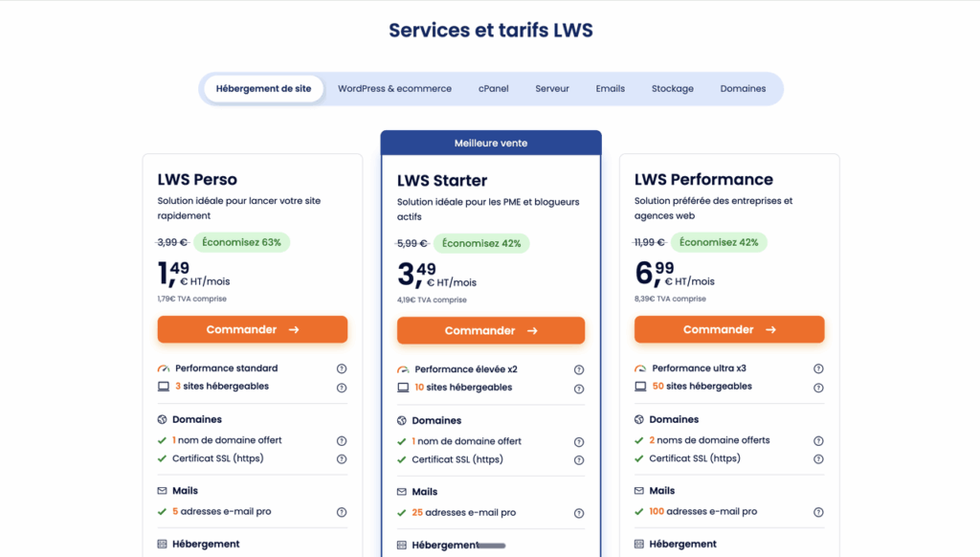This screenshot has width=980, height=557.
Task: Open the Serveur tab
Action: [x=552, y=89]
